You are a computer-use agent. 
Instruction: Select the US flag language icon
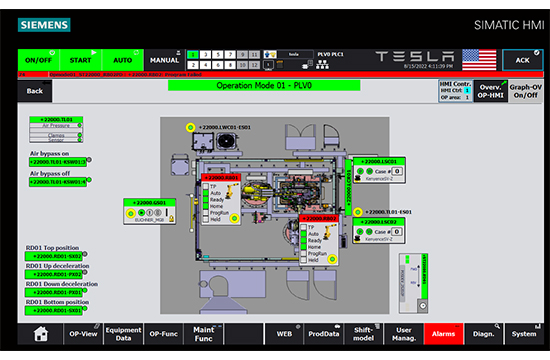tap(479, 60)
